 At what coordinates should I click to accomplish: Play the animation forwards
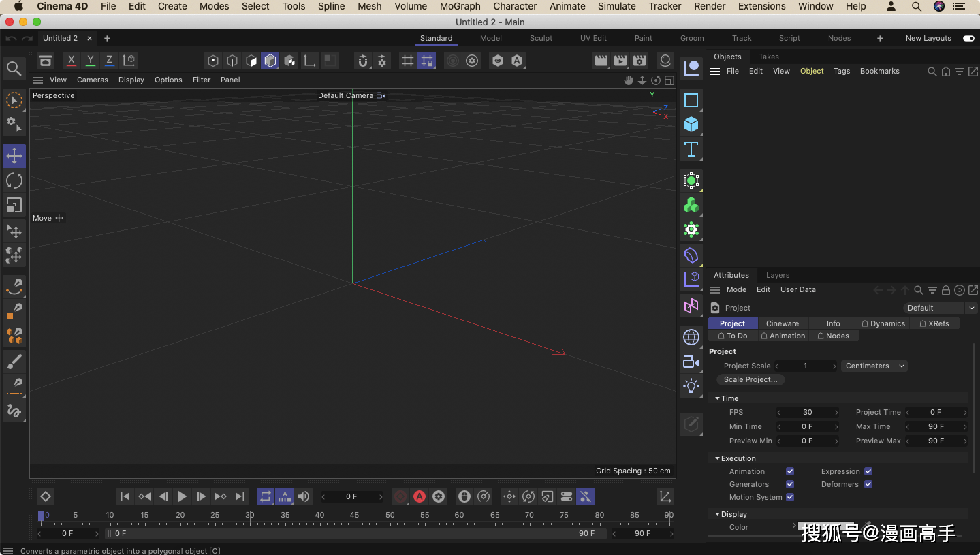[x=182, y=496]
